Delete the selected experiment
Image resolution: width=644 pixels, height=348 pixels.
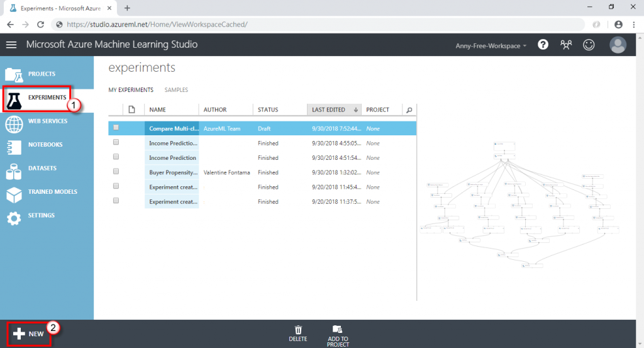[297, 333]
